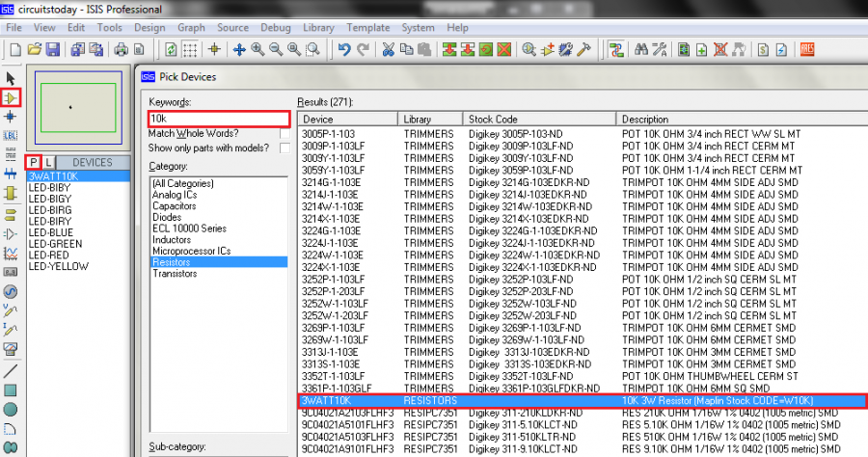Click the Zoom In magnifier icon
868x457 pixels.
(258, 49)
